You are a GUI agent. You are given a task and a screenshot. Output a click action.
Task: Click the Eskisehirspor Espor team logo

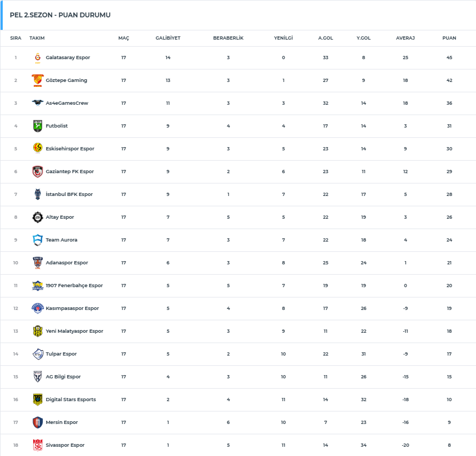click(x=37, y=149)
